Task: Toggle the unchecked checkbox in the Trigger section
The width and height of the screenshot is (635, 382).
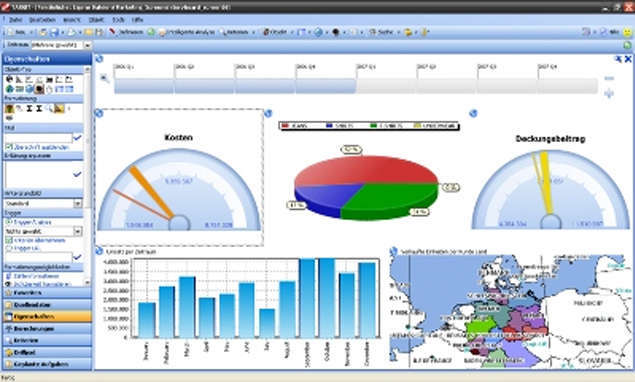Action: (x=9, y=248)
